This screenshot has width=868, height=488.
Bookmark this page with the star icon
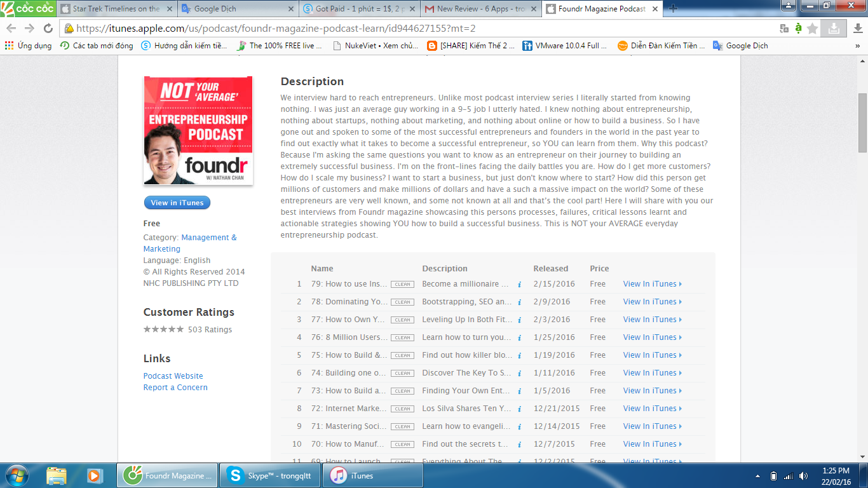[x=812, y=29]
